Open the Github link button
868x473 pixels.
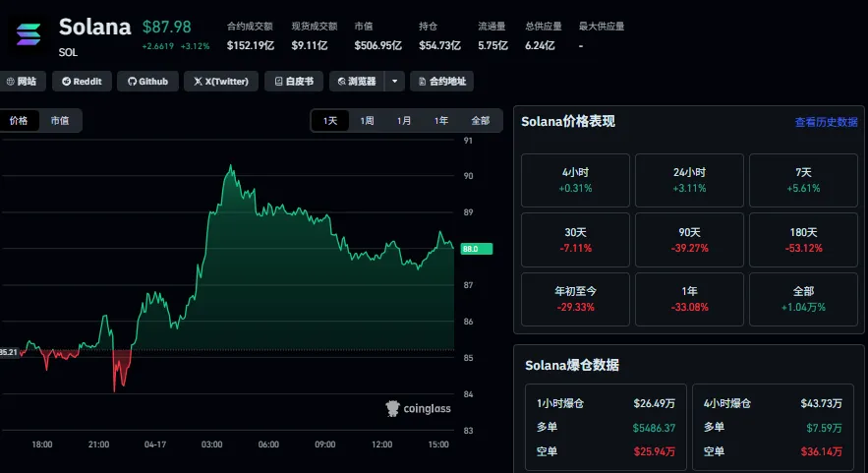pyautogui.click(x=147, y=82)
